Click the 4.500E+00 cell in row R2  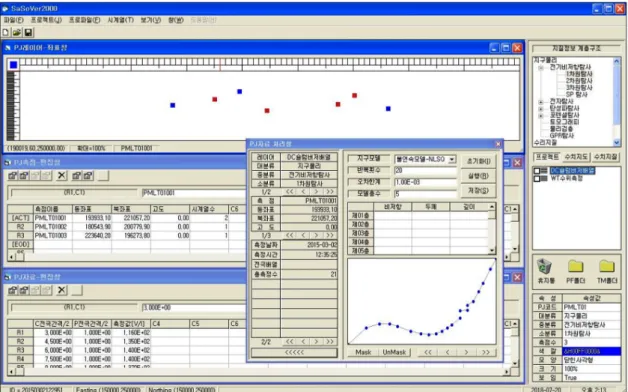52,342
